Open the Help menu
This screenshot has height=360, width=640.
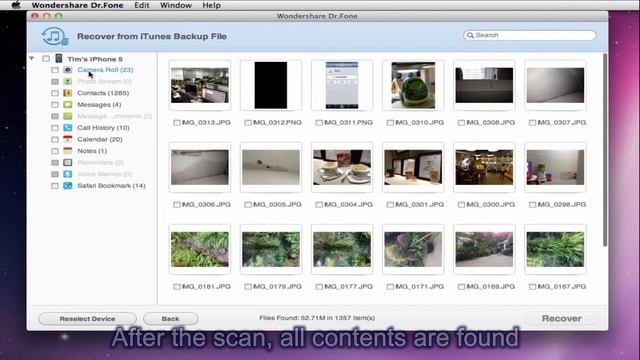pos(211,5)
